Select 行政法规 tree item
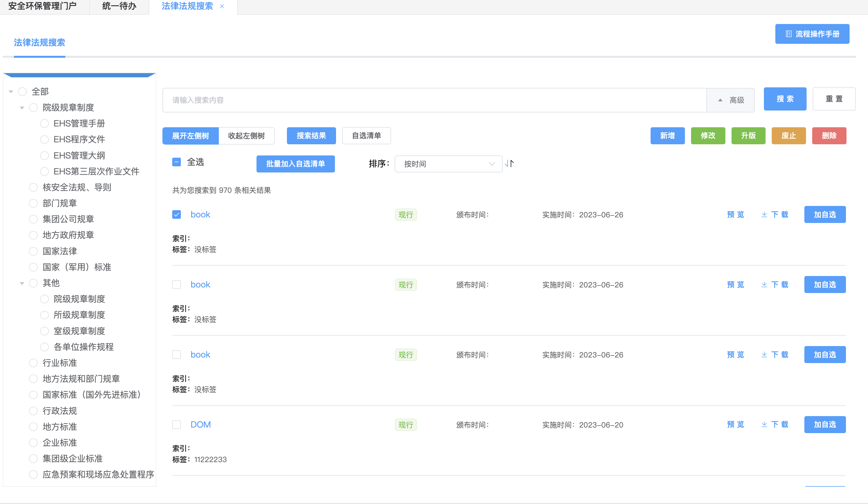Screen dimensions: 868x504 coord(60,411)
